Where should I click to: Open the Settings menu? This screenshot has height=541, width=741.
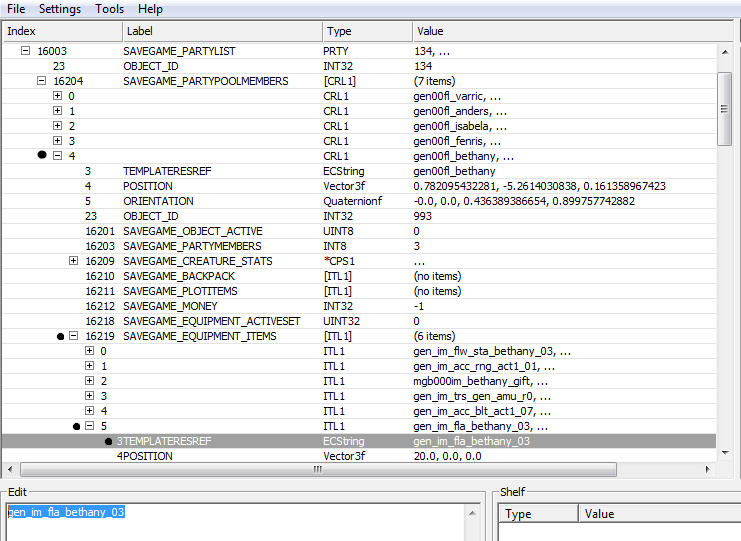click(60, 9)
